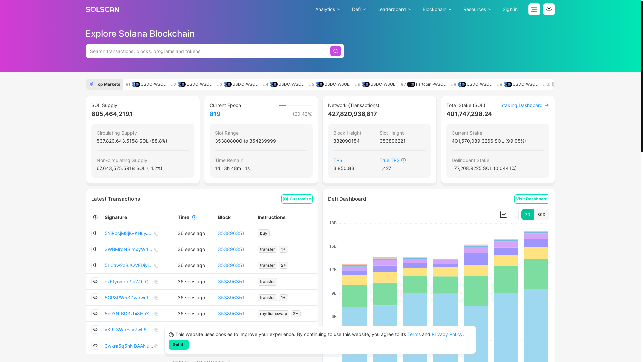Open #9 USDC-WSOL market
644x362 pixels.
pos(517,84)
